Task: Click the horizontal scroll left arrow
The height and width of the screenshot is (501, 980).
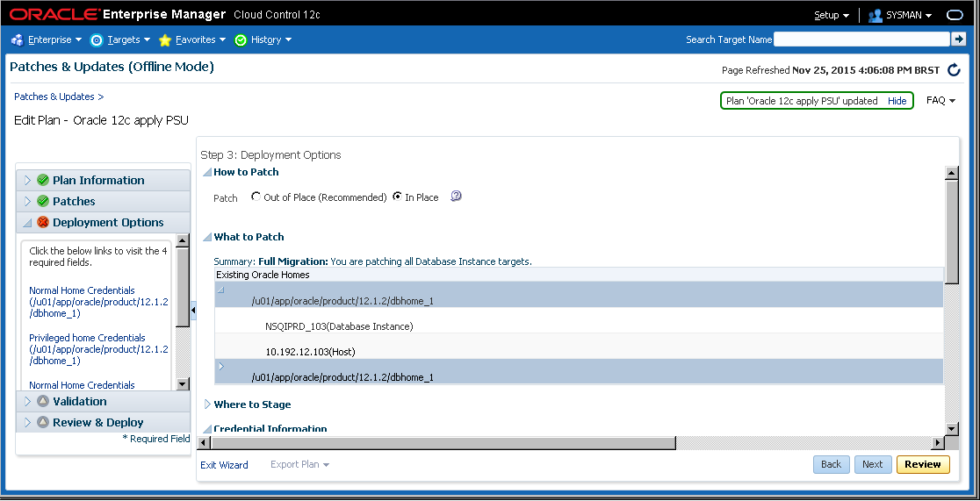Action: (x=204, y=443)
